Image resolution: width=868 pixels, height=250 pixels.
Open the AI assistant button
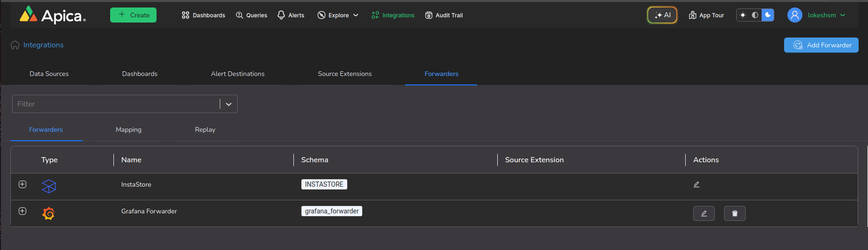point(662,15)
